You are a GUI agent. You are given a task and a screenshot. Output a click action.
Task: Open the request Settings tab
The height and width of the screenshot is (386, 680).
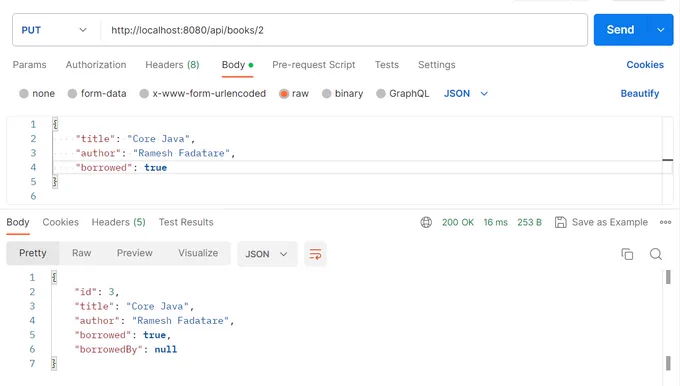click(437, 65)
